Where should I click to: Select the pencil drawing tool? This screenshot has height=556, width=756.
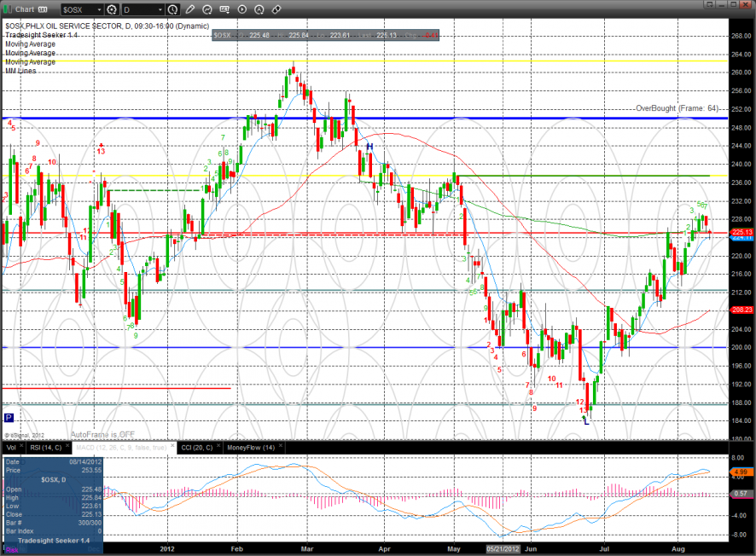click(190, 9)
